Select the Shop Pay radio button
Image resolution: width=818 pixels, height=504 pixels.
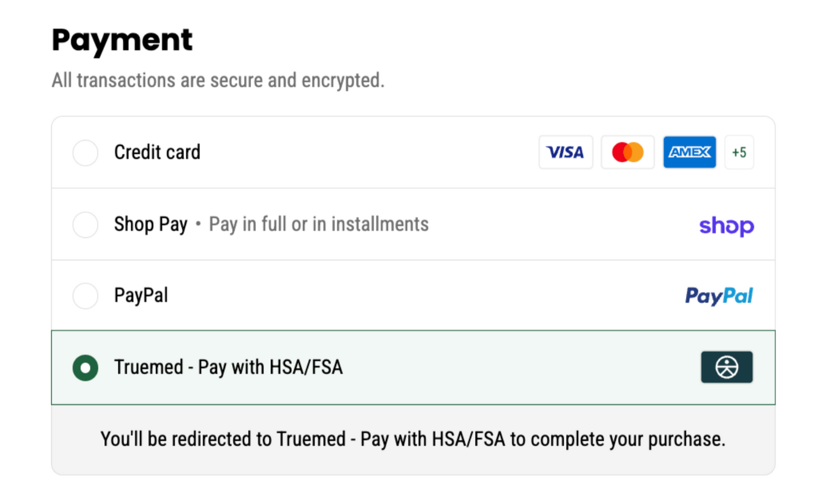(86, 225)
